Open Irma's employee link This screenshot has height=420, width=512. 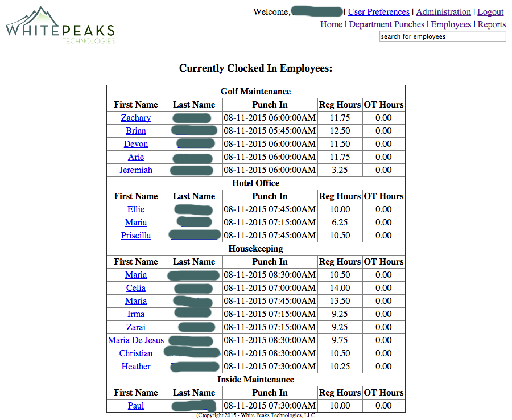136,314
